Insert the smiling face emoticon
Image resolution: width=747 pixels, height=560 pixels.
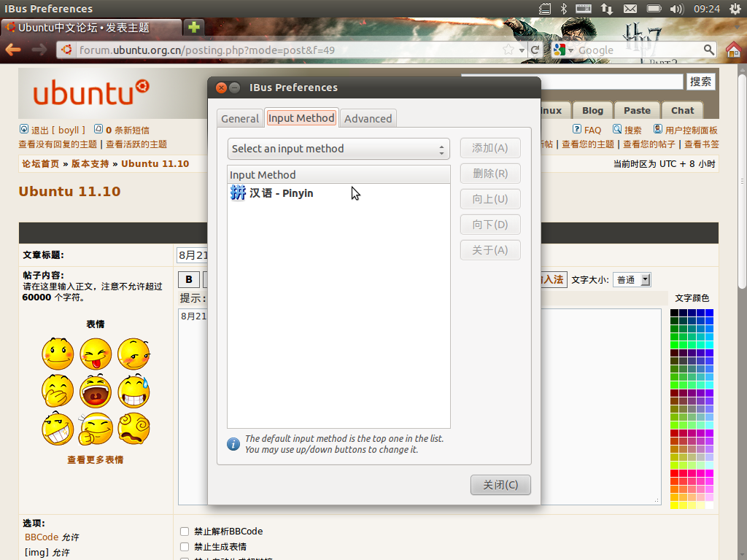click(58, 354)
